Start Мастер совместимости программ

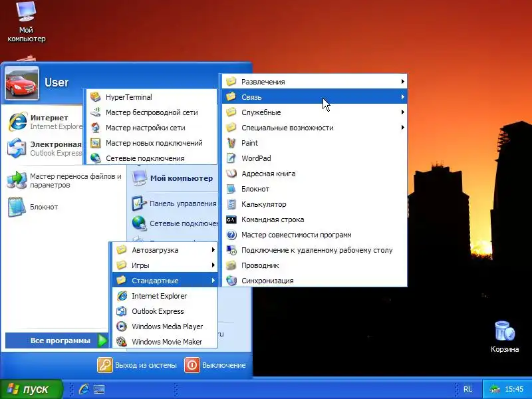(x=315, y=235)
